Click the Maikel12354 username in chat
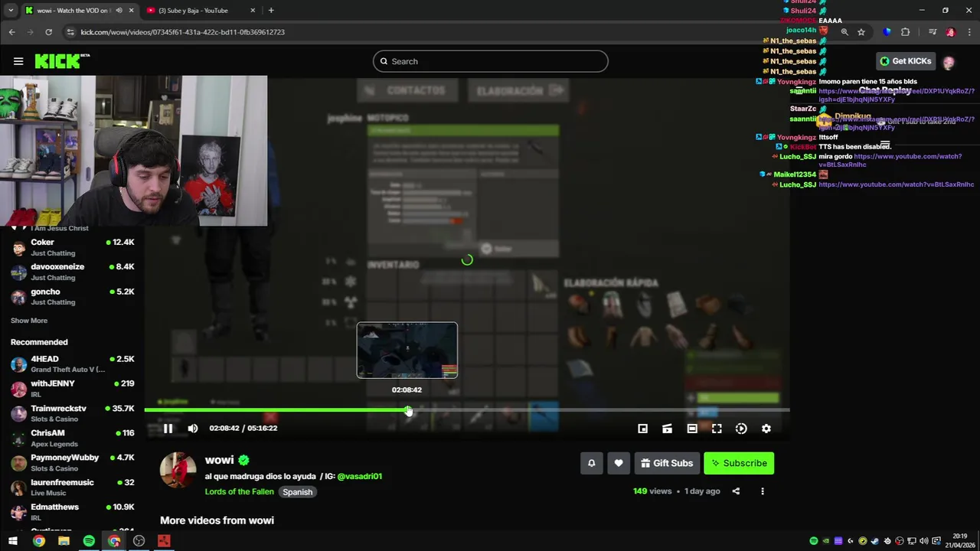Image resolution: width=980 pixels, height=551 pixels. [795, 174]
